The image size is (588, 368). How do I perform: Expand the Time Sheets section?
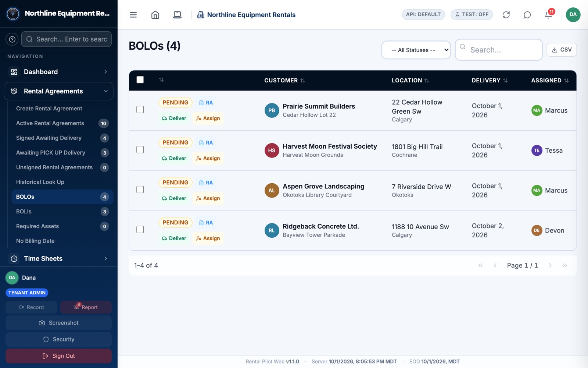click(x=59, y=259)
